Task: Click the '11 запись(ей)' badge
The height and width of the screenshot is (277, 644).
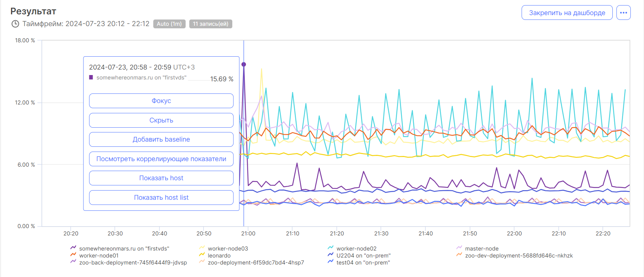Action: [x=211, y=24]
